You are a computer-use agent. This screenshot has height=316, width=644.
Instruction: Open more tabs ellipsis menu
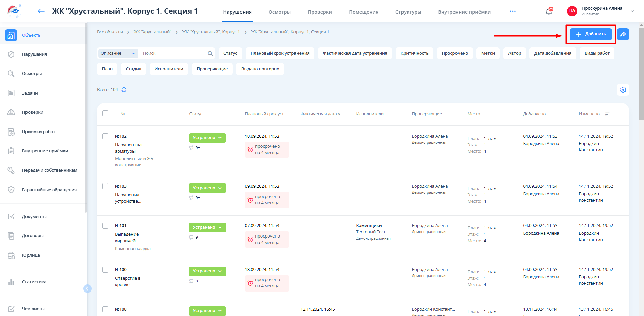pyautogui.click(x=513, y=11)
